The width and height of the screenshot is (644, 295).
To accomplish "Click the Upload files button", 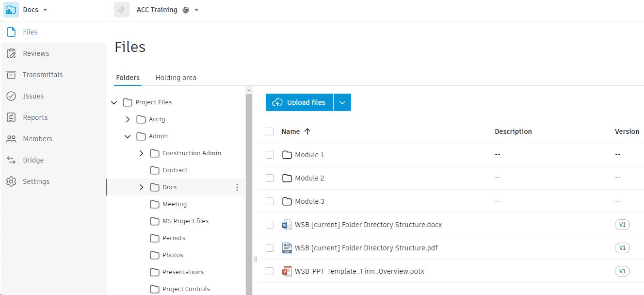I will [299, 102].
